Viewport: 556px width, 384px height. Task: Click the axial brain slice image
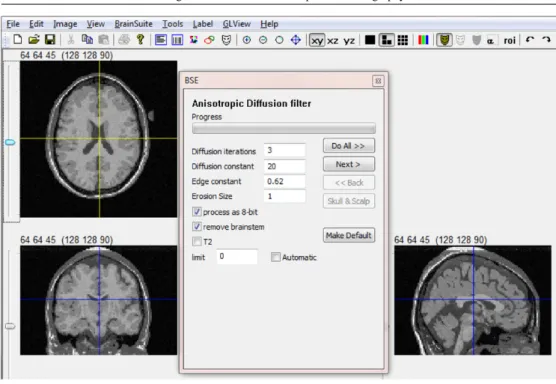click(99, 139)
